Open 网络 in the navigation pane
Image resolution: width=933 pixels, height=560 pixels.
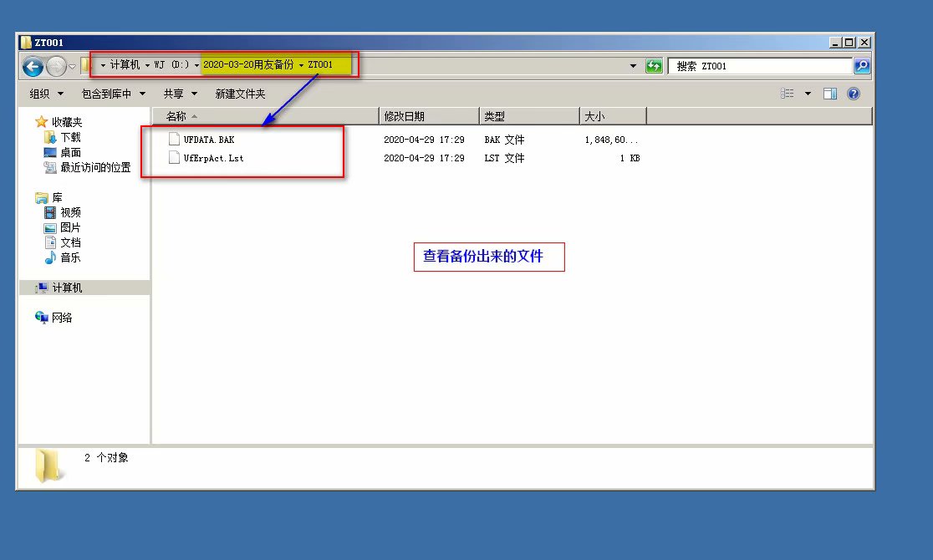[62, 318]
